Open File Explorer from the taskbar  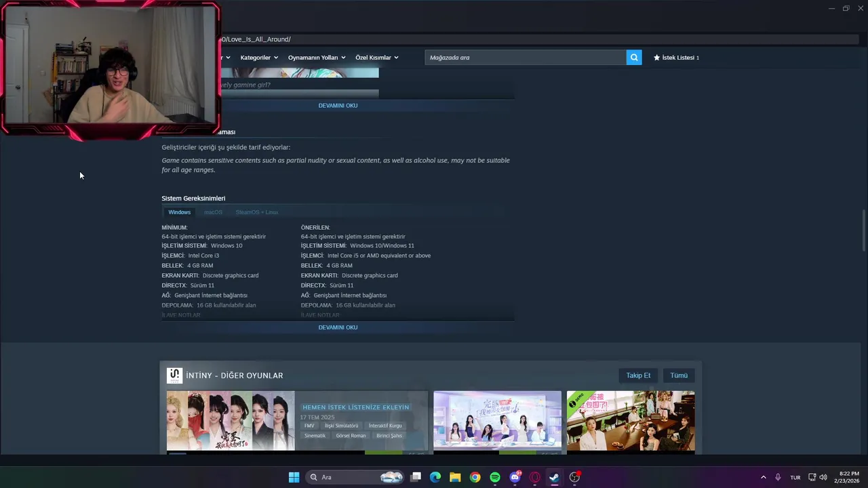pyautogui.click(x=455, y=477)
